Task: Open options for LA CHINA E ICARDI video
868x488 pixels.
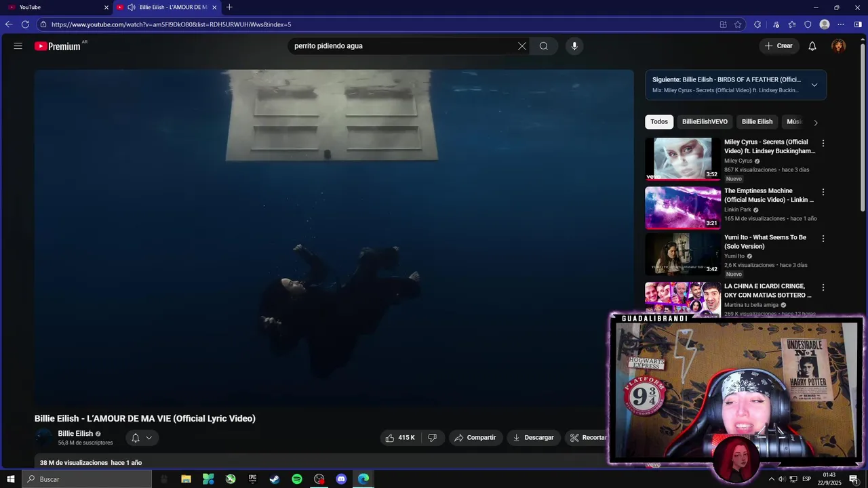Action: coord(823,287)
